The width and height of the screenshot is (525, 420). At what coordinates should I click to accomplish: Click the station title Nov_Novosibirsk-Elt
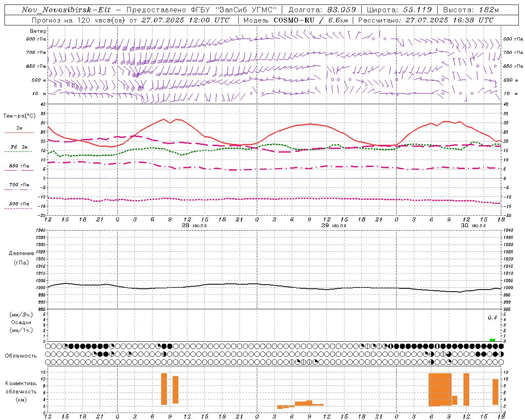click(66, 10)
